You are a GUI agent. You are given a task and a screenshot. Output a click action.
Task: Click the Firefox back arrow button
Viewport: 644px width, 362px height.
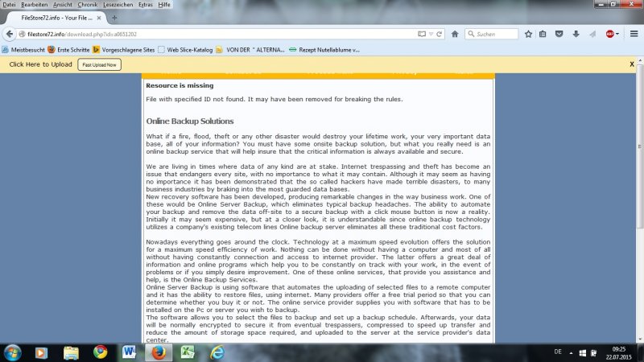coord(9,35)
